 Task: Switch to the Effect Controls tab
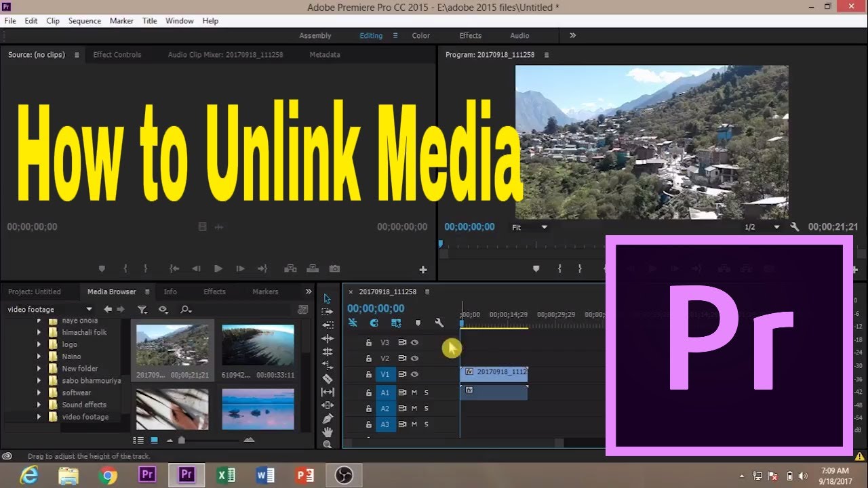(x=117, y=54)
